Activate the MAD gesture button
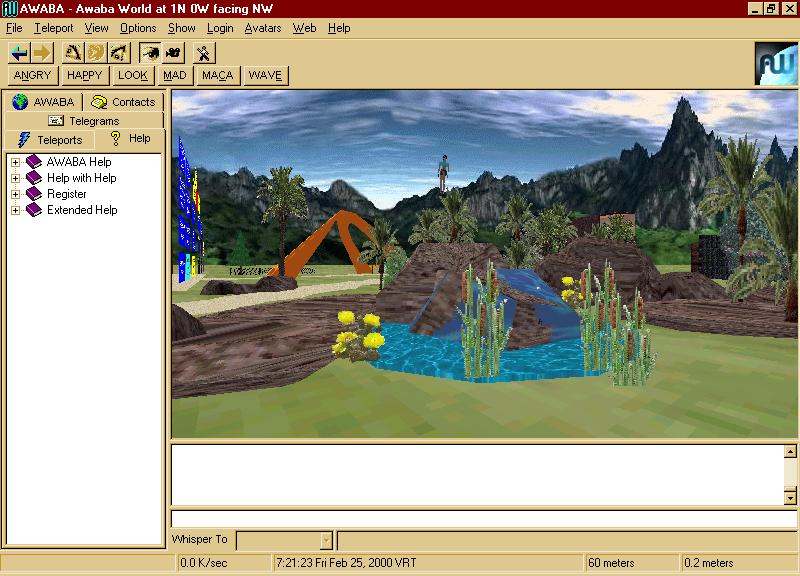This screenshot has height=576, width=800. [x=175, y=76]
